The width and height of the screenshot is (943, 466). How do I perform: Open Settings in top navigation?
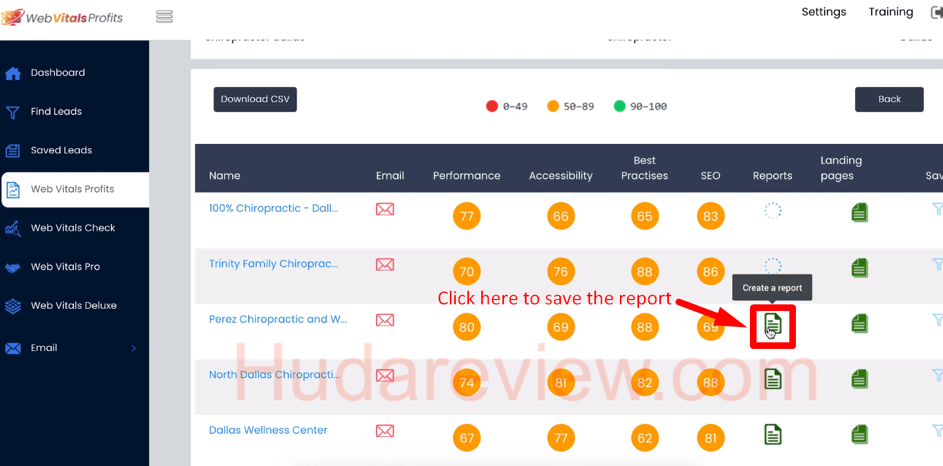pyautogui.click(x=824, y=12)
